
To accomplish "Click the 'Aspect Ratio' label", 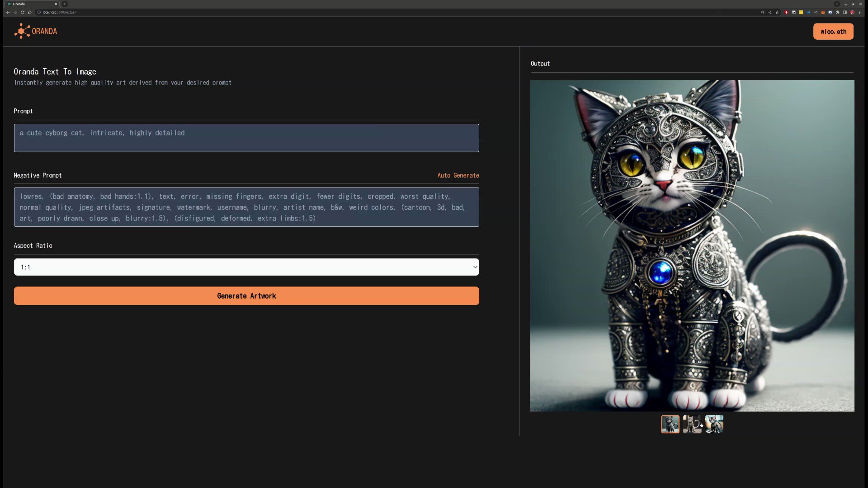I will click(x=33, y=245).
